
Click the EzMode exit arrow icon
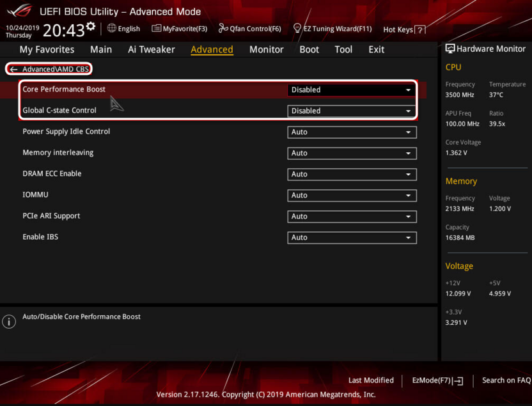(458, 381)
